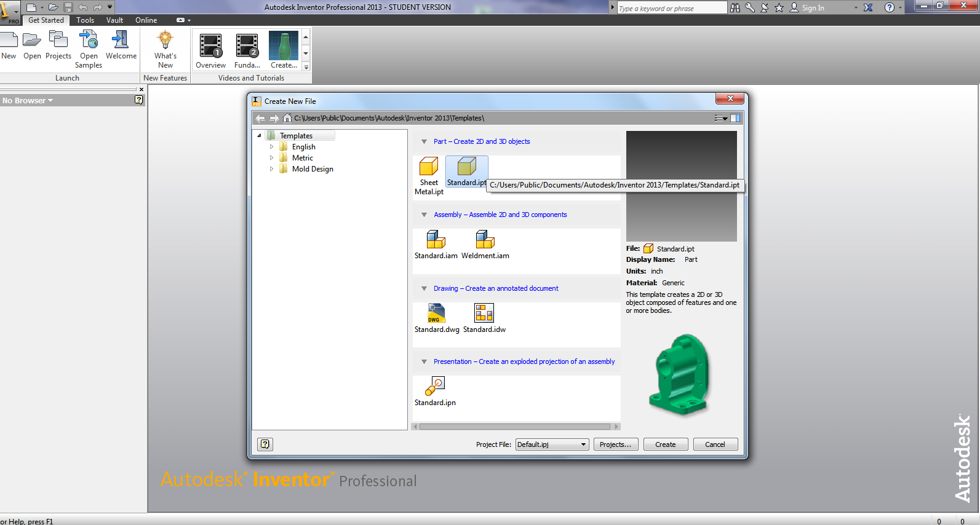Switch to the Tools ribbon tab
The width and height of the screenshot is (980, 525).
[86, 20]
